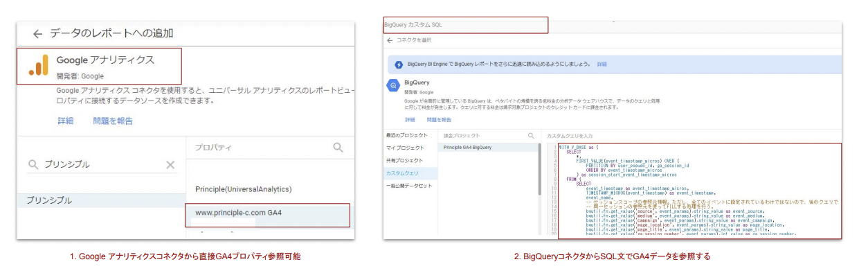Click back arrow beside データのレポートへの追加

click(37, 33)
